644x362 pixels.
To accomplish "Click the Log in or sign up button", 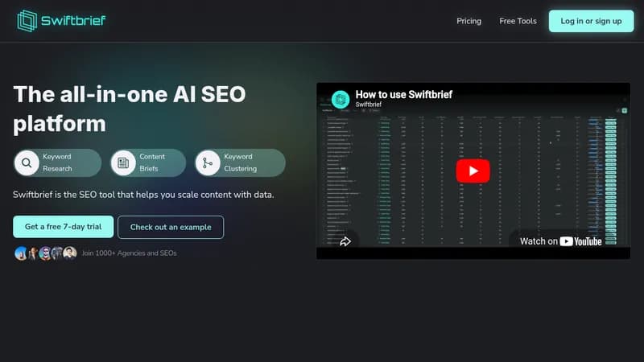I will (x=591, y=21).
